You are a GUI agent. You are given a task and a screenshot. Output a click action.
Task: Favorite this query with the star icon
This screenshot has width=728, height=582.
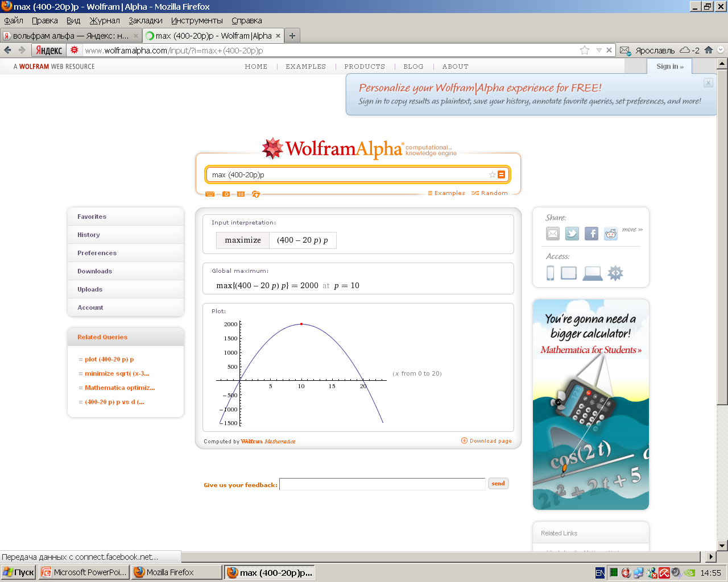click(x=492, y=174)
